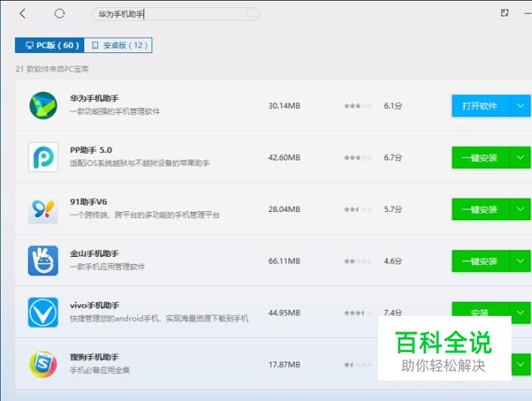The image size is (532, 401).
Task: Click the 17.87MB size text
Action: click(x=284, y=364)
